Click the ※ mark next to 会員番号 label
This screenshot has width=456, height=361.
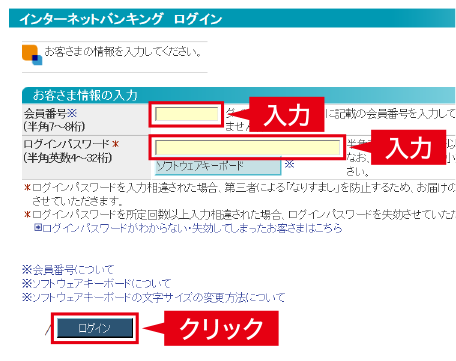[72, 113]
